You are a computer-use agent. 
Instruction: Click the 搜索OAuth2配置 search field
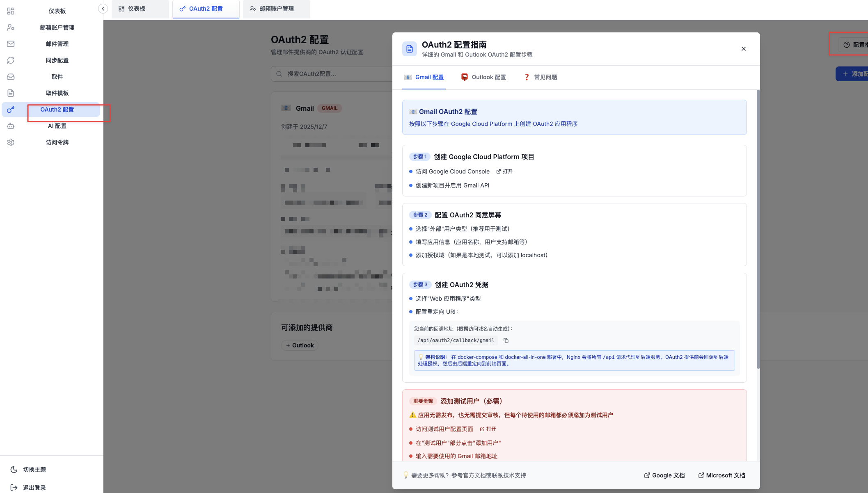[x=332, y=74]
